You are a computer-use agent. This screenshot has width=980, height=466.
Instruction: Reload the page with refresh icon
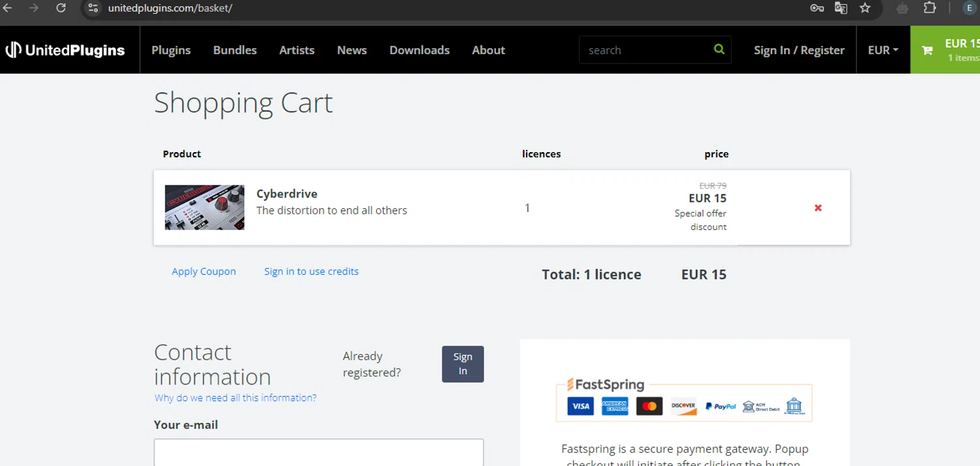tap(61, 8)
